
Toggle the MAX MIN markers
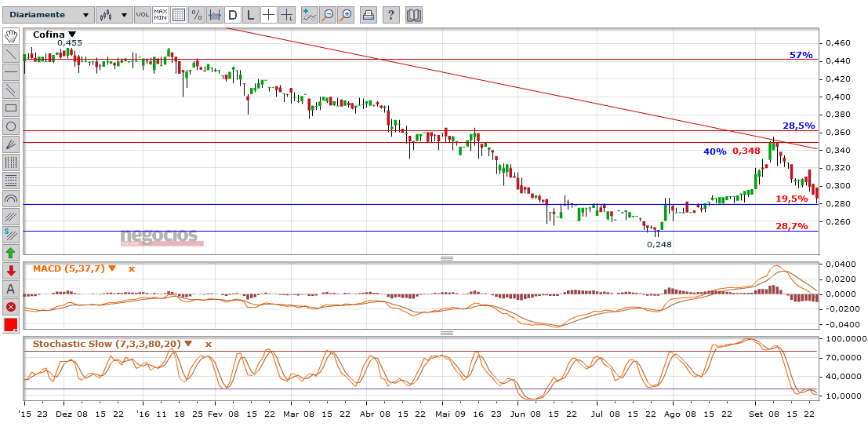click(x=160, y=14)
